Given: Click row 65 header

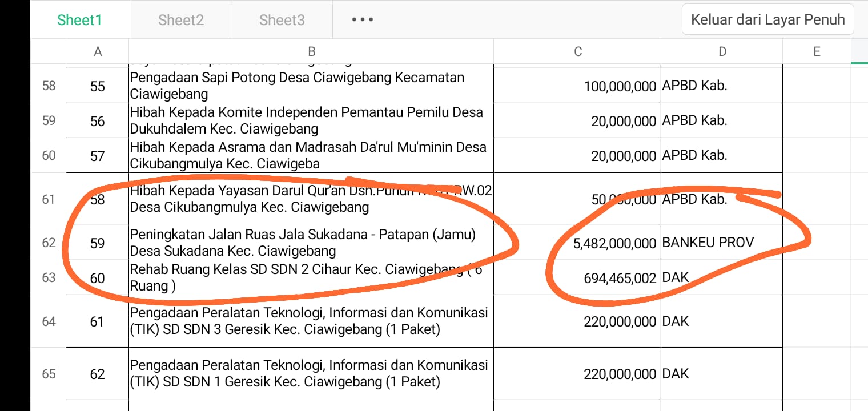Looking at the screenshot, I should tap(49, 374).
